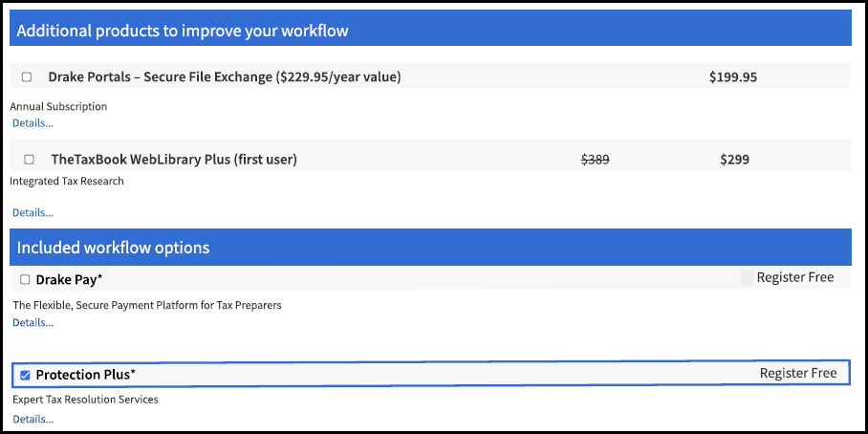Check the Drake Portals Secure File Exchange checkbox

coord(27,76)
